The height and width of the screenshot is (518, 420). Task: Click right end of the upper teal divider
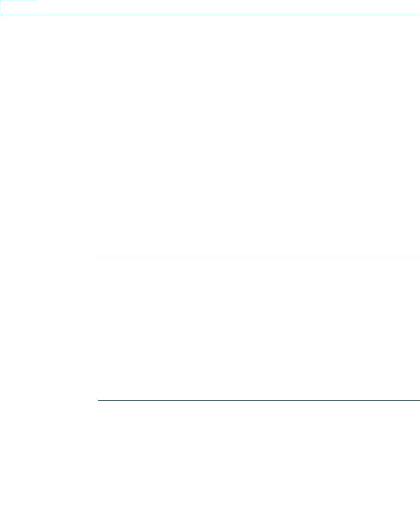coord(418,256)
